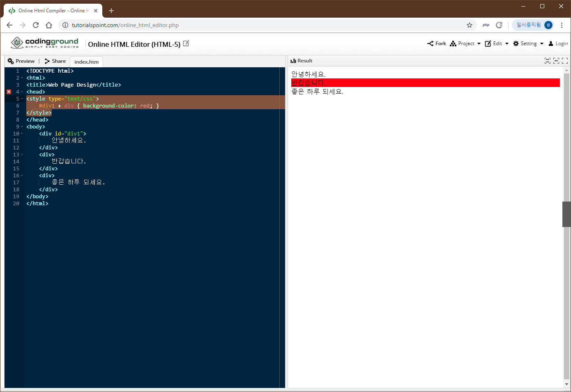This screenshot has height=392, width=571.
Task: Click the second result-panel layout icon
Action: (x=556, y=61)
